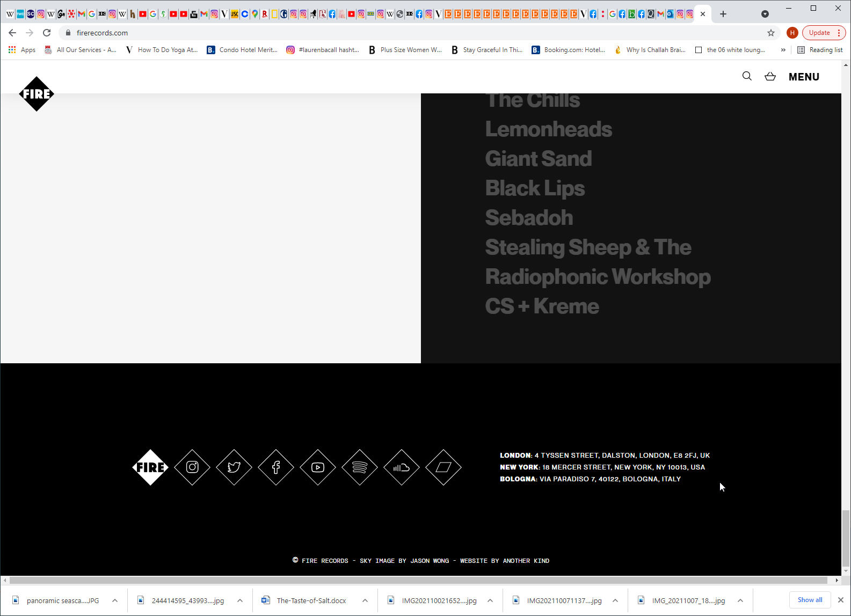Open Condo Hotel Merit bookmark
851x616 pixels.
[x=242, y=50]
